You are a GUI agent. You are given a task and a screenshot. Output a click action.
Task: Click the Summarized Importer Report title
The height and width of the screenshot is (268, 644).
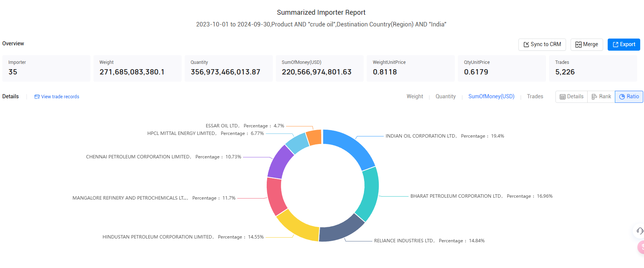[321, 12]
